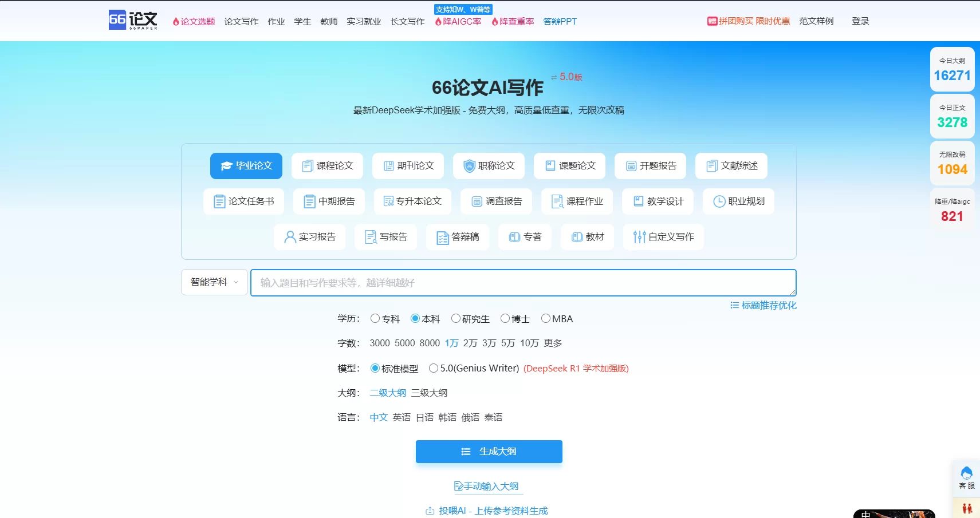The height and width of the screenshot is (518, 980).
Task: Select the 毕业论文 graduation cap type
Action: tap(246, 166)
